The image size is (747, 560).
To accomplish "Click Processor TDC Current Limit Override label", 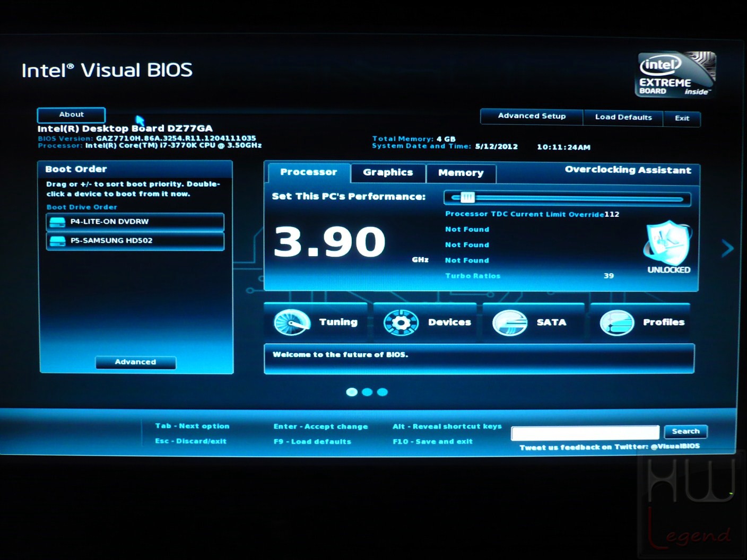I will coord(524,214).
